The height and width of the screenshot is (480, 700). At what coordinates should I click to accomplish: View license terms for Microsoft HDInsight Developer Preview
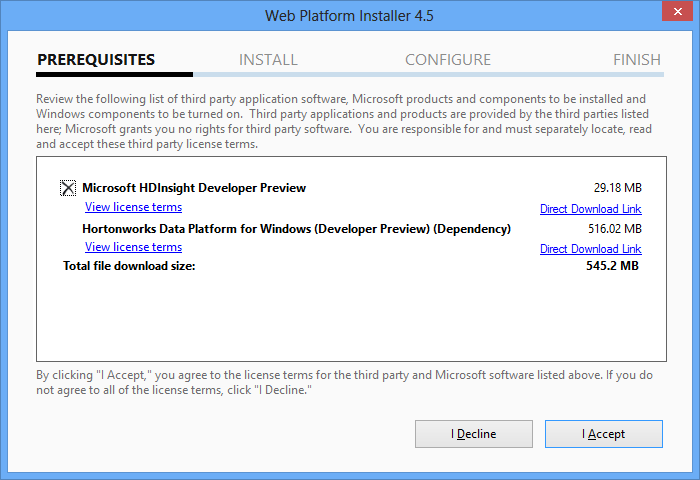point(133,207)
